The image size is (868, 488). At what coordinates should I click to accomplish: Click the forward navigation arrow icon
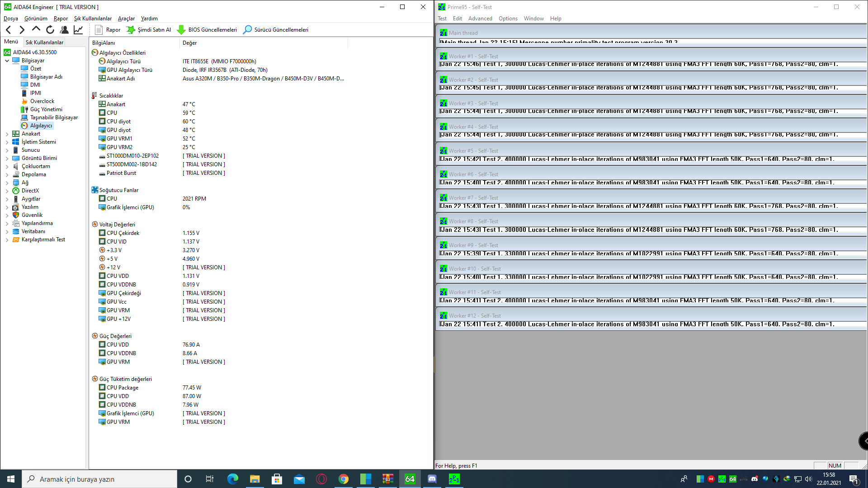coord(22,30)
